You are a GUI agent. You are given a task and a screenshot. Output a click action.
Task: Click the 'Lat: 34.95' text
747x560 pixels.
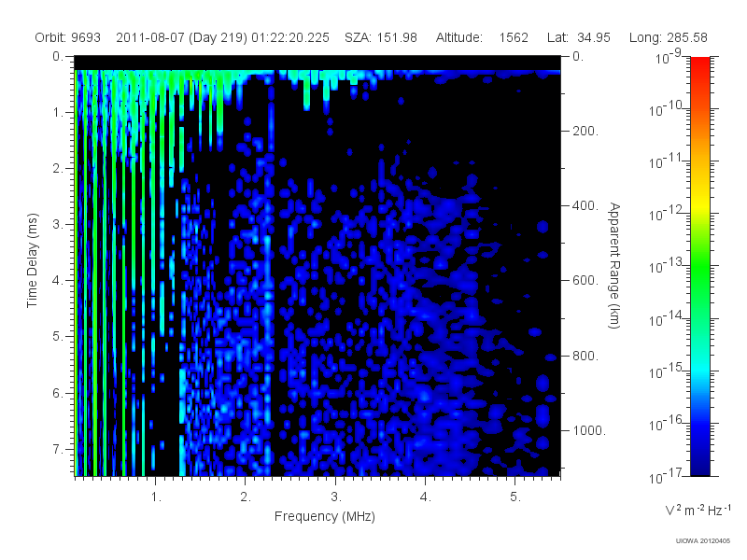(579, 37)
